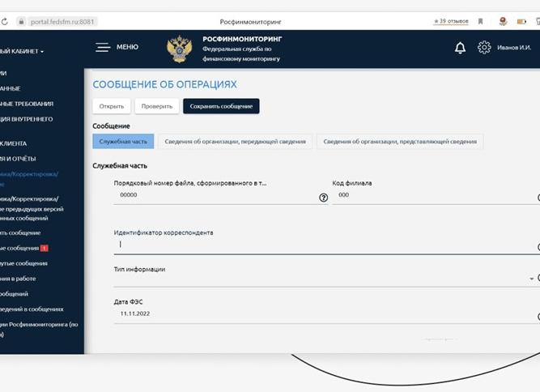The image size is (540, 392).
Task: Open the КЛИЕНТА sidebar item
Action: (14, 143)
